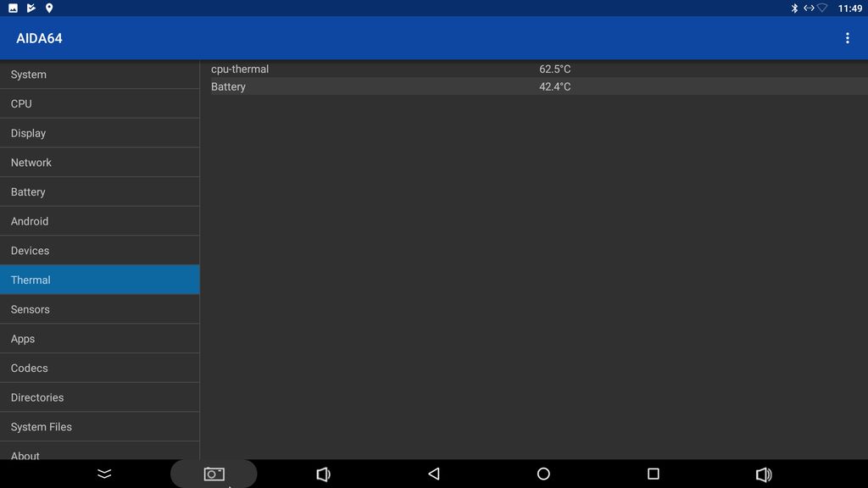The height and width of the screenshot is (488, 868).
Task: Select Battery in the sidebar
Action: [99, 191]
